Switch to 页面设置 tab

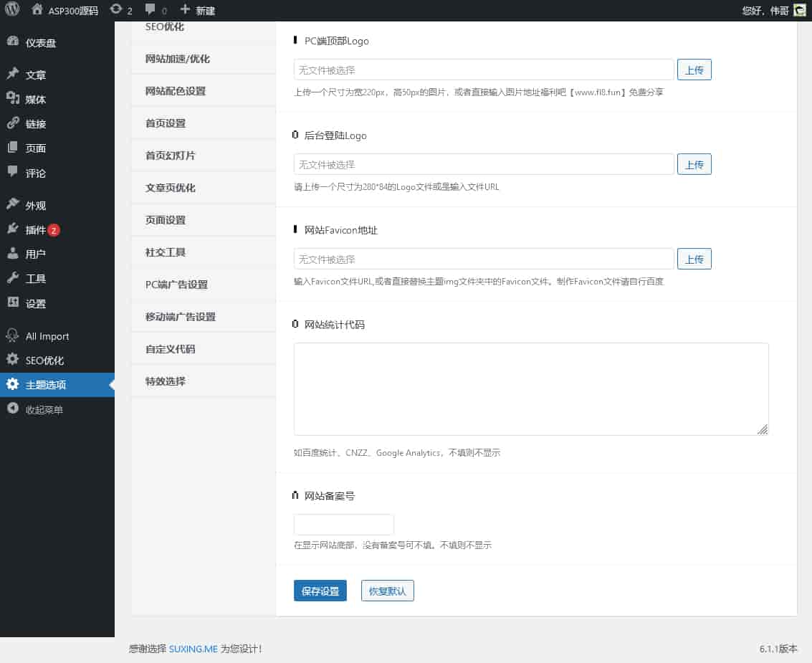click(x=203, y=219)
